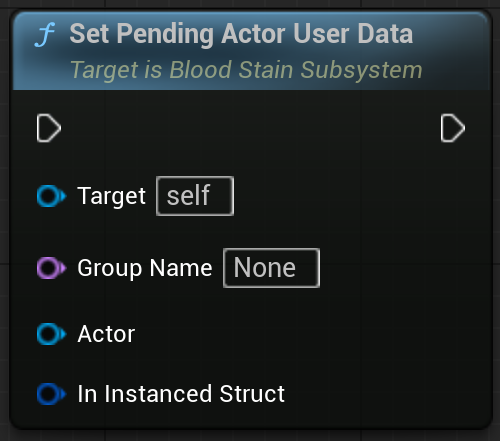Click the Target is Blood Stain Subsystem subtitle
This screenshot has height=441, width=500.
(246, 70)
